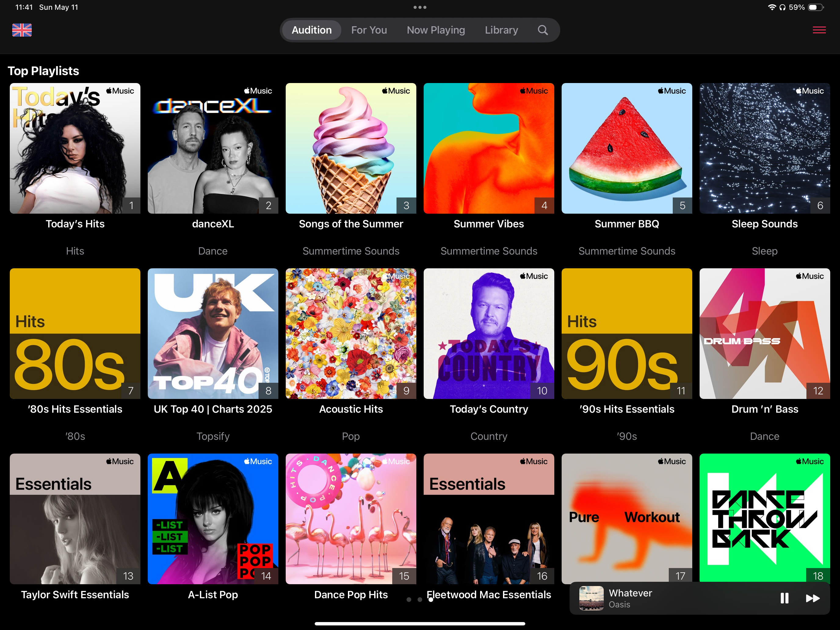The width and height of the screenshot is (840, 630).
Task: Tap the A-List Pop title
Action: (213, 595)
